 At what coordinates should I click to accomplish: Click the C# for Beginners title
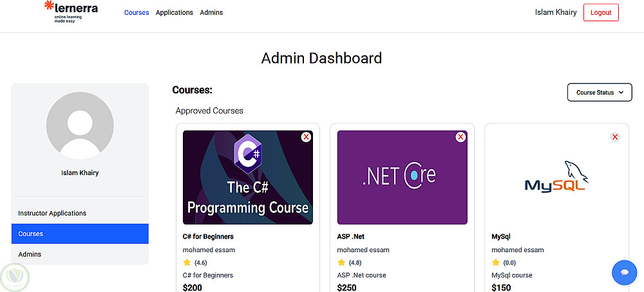click(x=208, y=237)
